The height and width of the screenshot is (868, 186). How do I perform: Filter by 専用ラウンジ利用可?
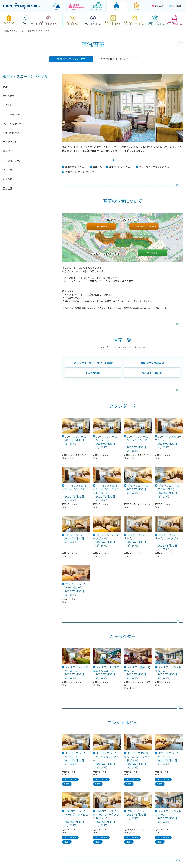tap(152, 363)
